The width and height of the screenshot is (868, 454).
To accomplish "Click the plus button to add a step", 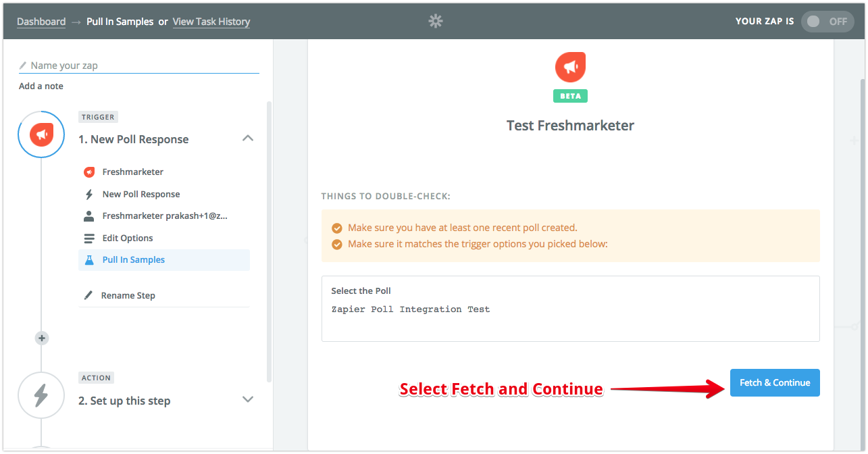I will coord(42,338).
